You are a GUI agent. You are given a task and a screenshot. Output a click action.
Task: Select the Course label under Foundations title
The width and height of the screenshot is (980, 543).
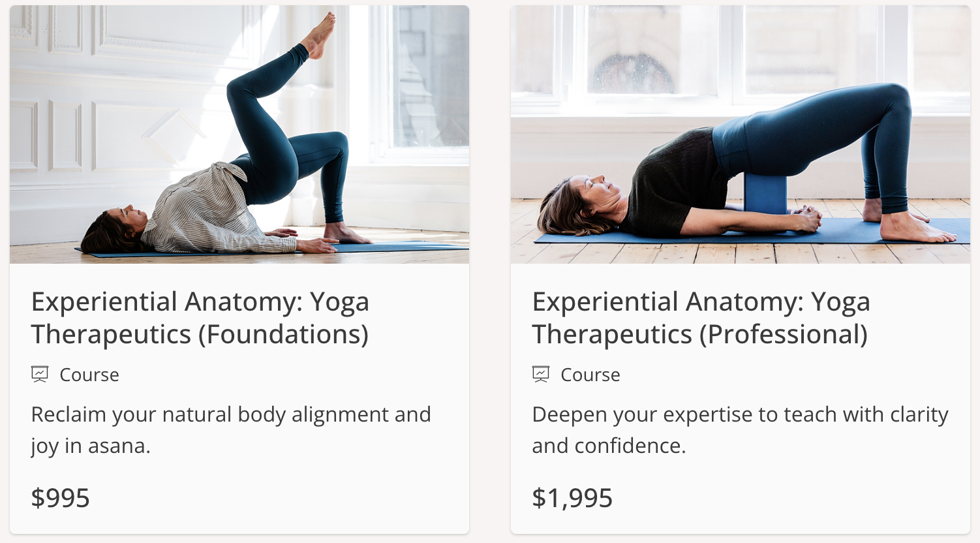coord(89,375)
